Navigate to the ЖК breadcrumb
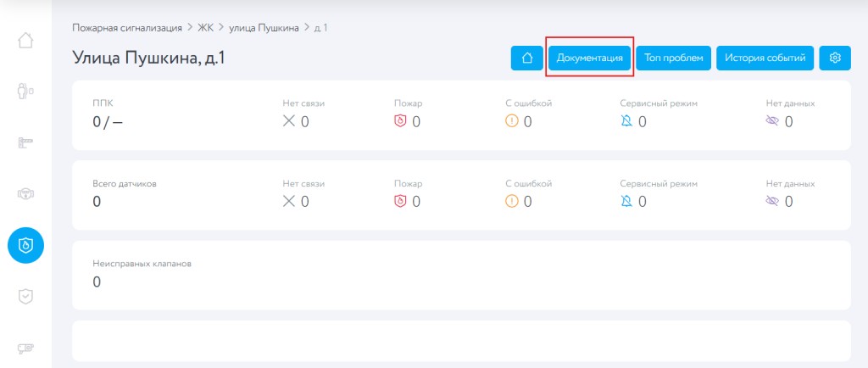This screenshot has height=368, width=868. pyautogui.click(x=205, y=28)
